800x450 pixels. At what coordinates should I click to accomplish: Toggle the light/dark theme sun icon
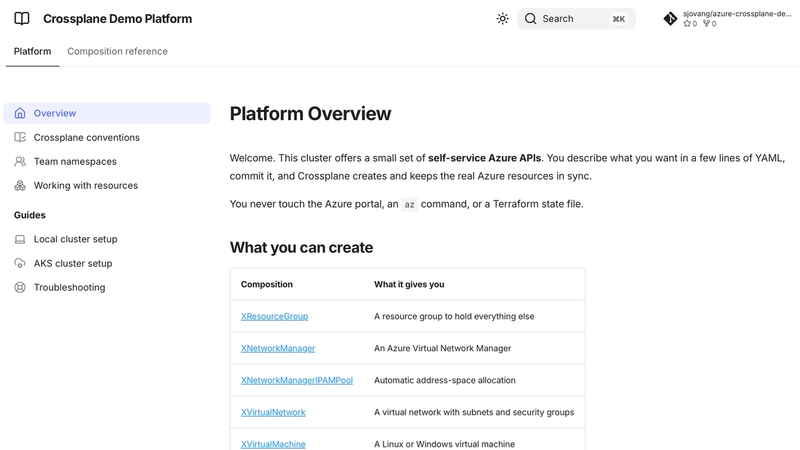503,19
